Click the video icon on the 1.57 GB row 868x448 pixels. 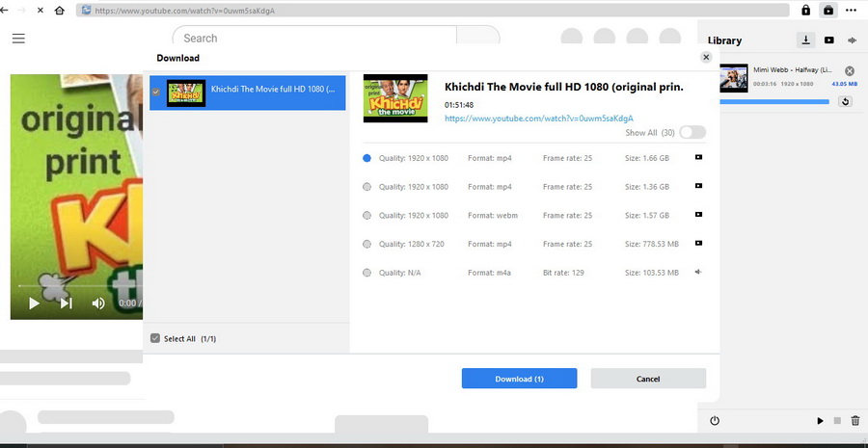pyautogui.click(x=698, y=215)
